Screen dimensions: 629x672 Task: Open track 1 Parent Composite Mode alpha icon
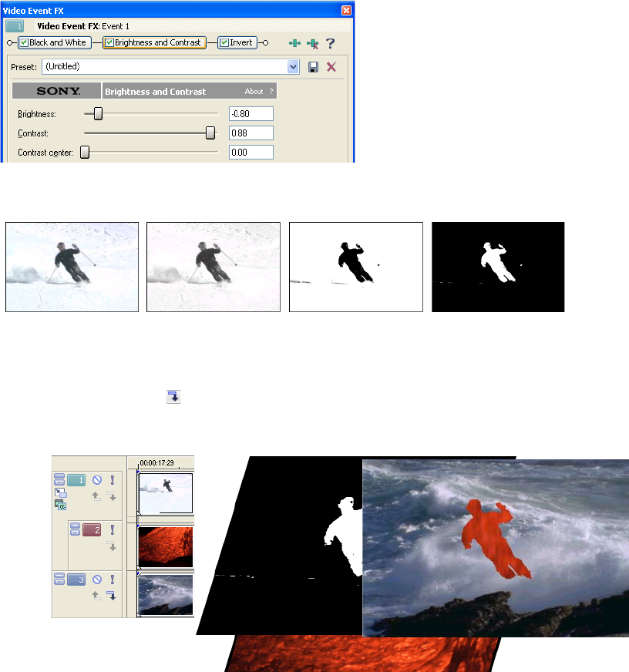point(60,505)
